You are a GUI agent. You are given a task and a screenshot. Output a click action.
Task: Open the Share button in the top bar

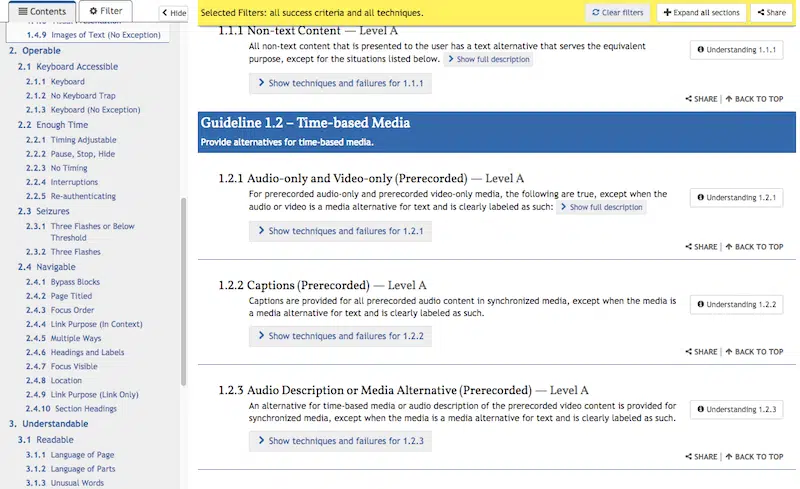(x=770, y=13)
